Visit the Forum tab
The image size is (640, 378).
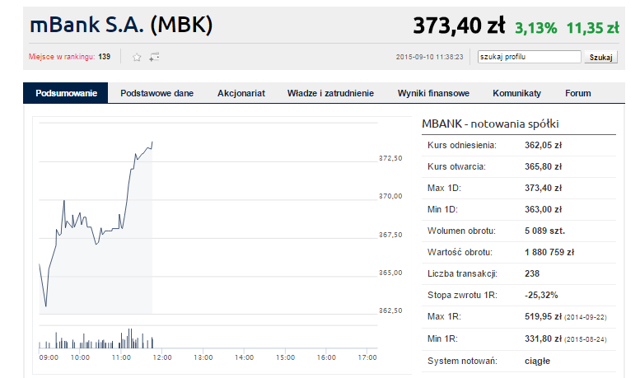[x=578, y=93]
